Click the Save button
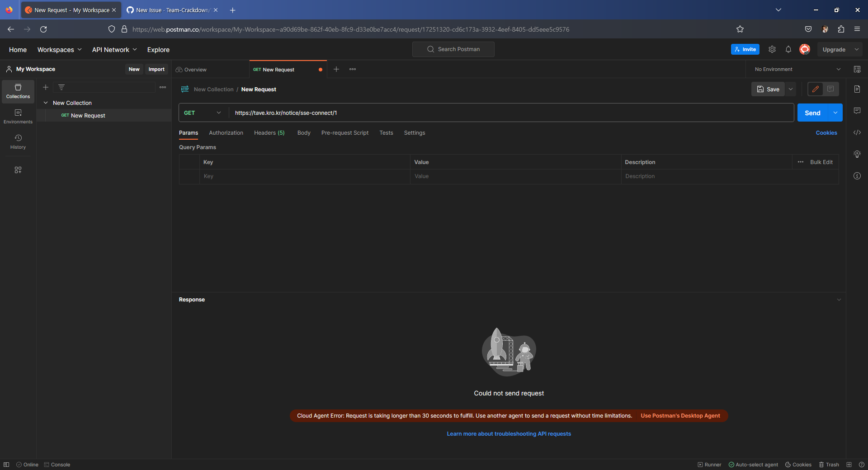The image size is (868, 470). click(768, 89)
